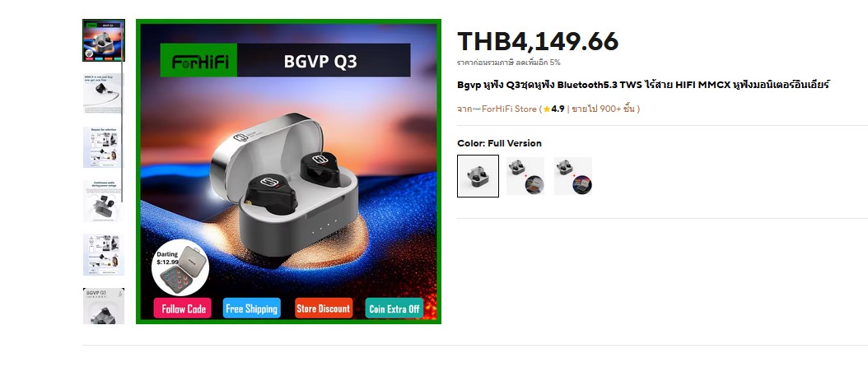This screenshot has height=367, width=868.
Task: Open the Continuous audio during power outage thumbnail
Action: [104, 201]
